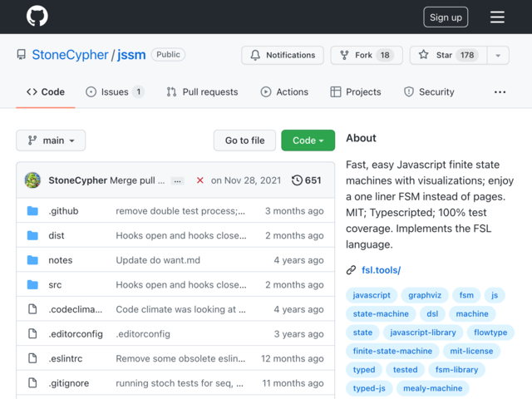Open the StoneCypher owner link
Image resolution: width=532 pixels, height=399 pixels.
click(70, 55)
